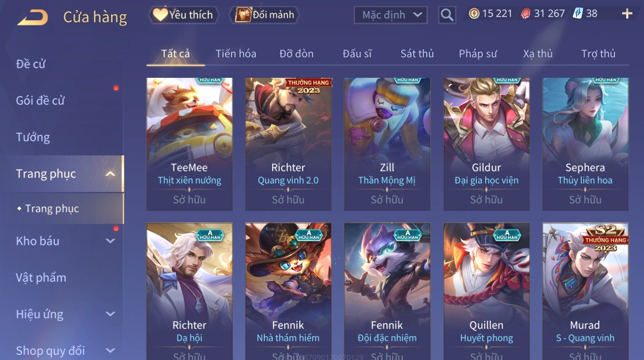Select Murad S - Quang vinh skin

pos(585,291)
